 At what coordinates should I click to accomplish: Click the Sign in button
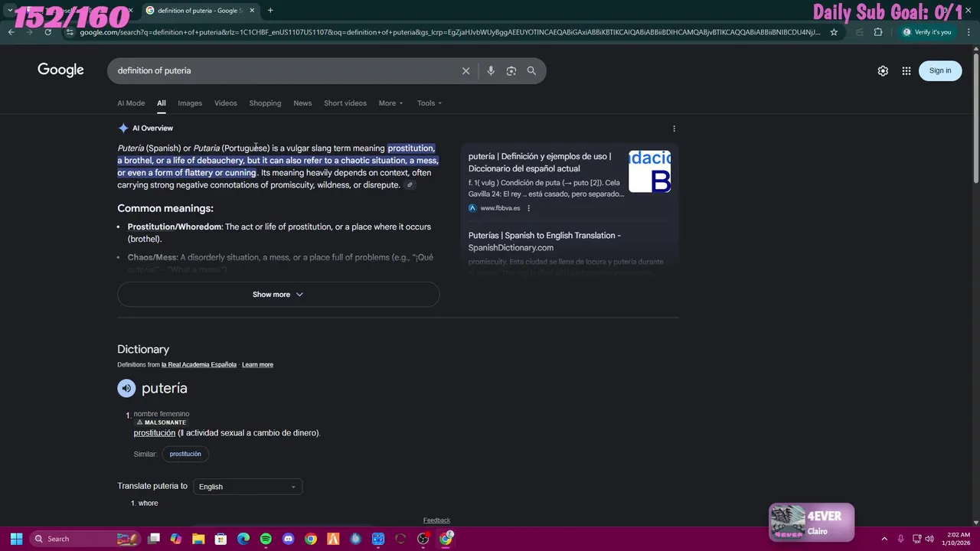pos(940,70)
